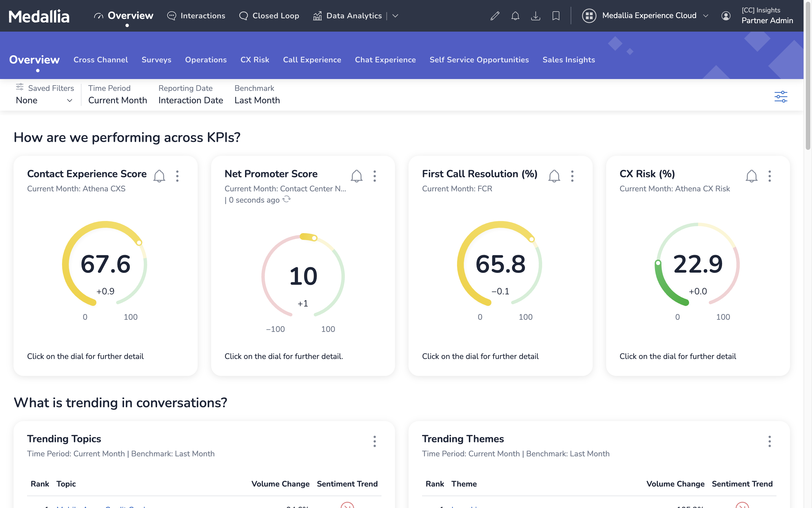Switch to CX Risk tab
Screen dimensions: 812x508
tap(255, 60)
